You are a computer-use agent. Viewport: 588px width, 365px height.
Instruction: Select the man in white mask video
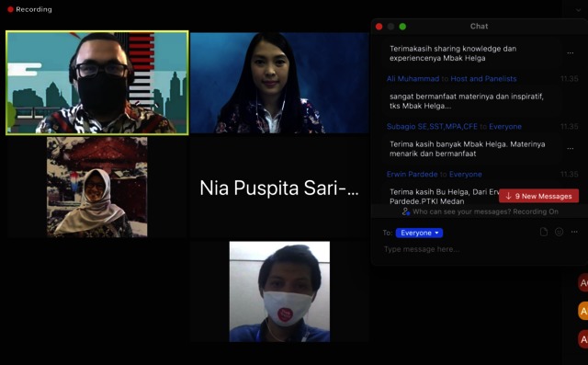click(279, 291)
